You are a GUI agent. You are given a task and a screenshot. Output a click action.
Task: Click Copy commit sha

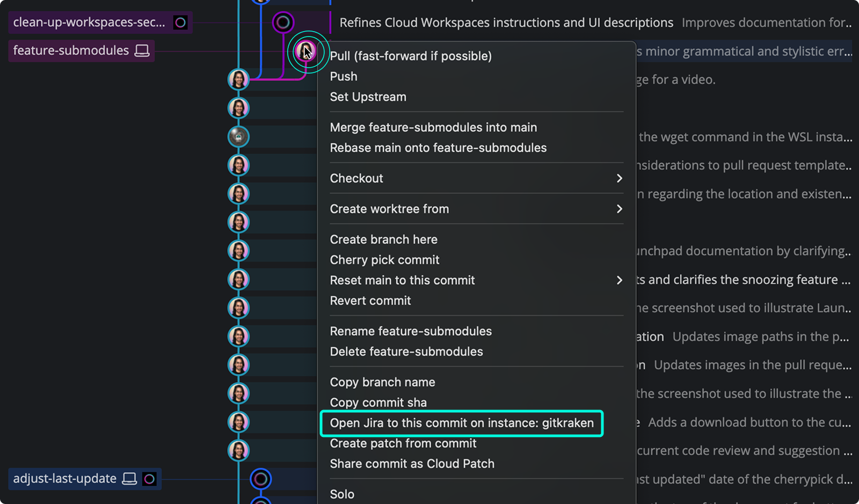pyautogui.click(x=378, y=402)
